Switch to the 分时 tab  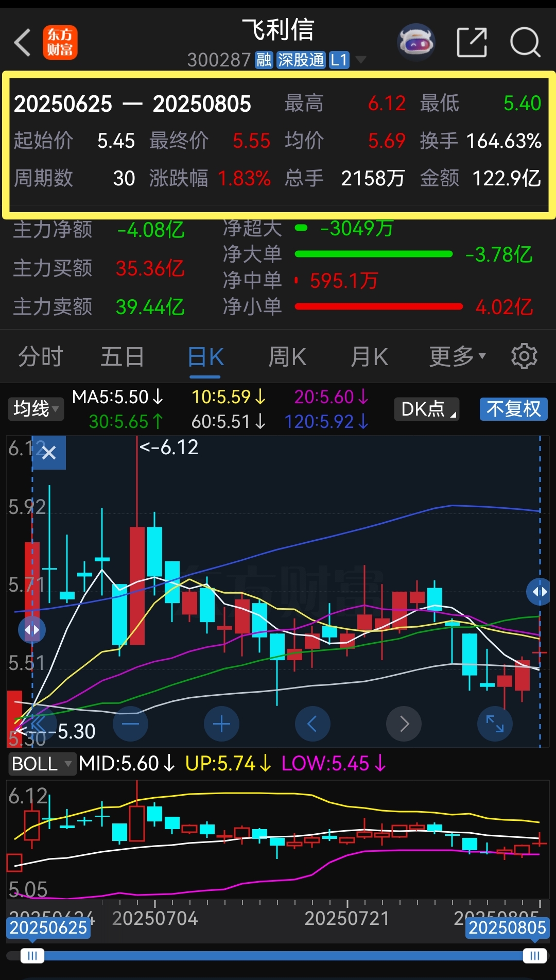click(41, 356)
